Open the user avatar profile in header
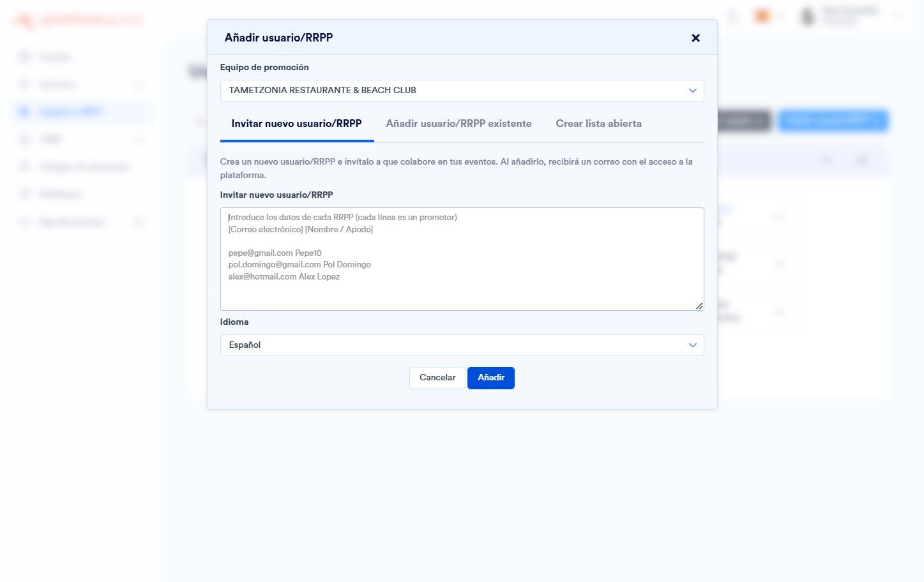Screen dimensions: 924x582 click(x=808, y=16)
